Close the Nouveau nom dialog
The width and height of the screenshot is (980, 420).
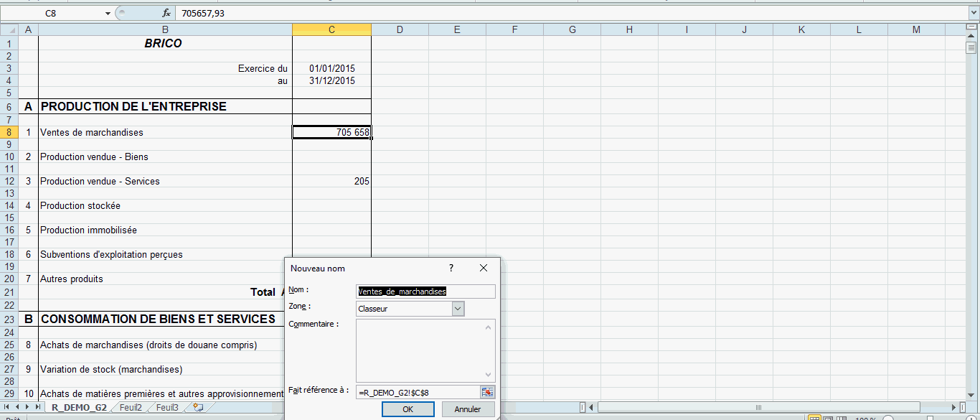483,268
